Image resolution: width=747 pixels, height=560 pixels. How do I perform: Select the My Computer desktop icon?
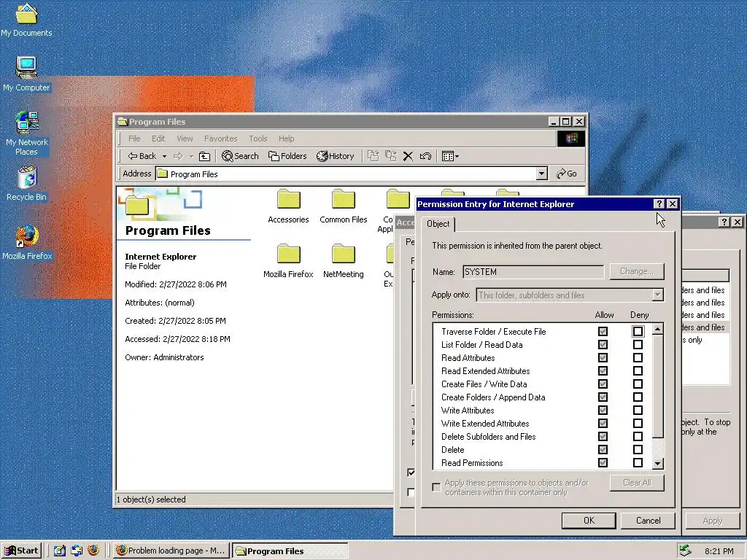coord(26,74)
